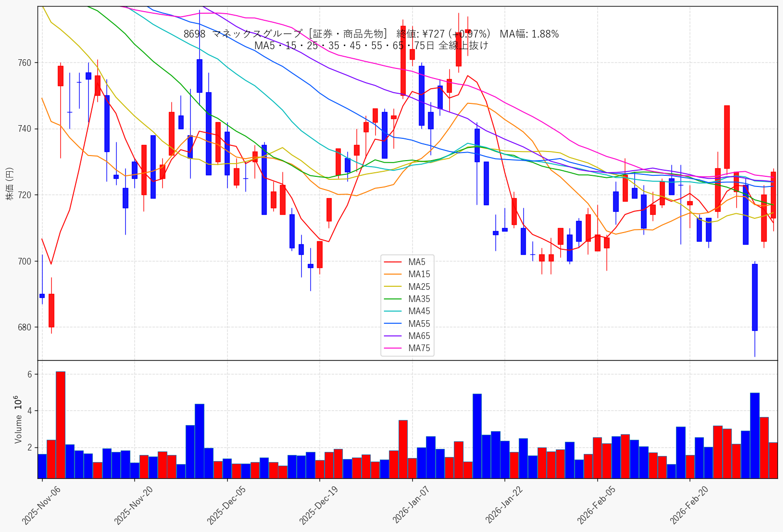The image size is (783, 532).
Task: Click the MA25 legend entry
Action: (x=407, y=287)
